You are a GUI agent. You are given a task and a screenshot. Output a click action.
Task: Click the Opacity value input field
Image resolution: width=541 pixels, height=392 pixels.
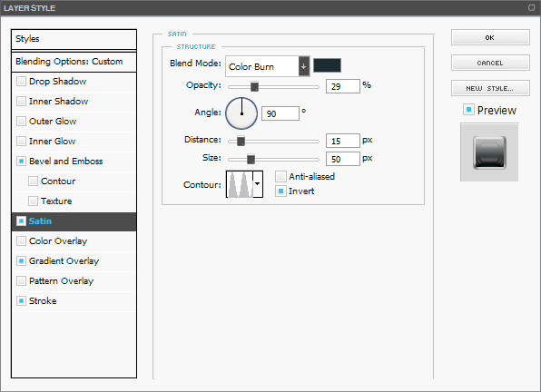click(x=343, y=86)
